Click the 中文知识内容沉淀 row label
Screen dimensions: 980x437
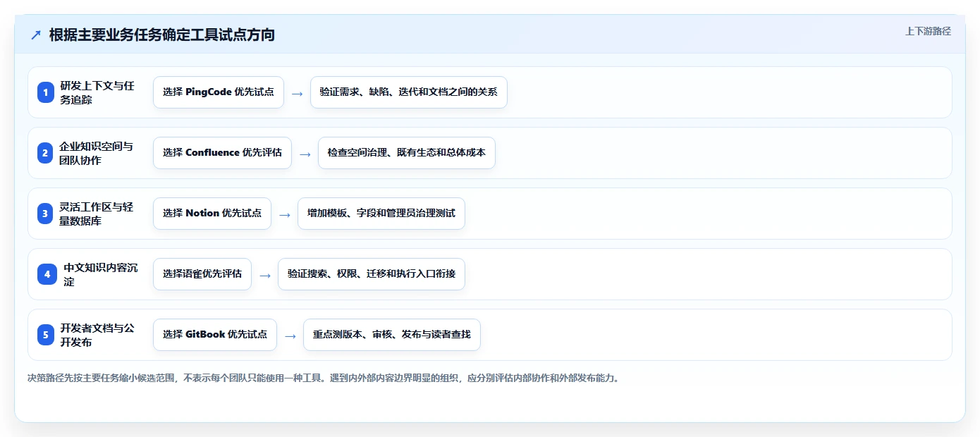pyautogui.click(x=101, y=274)
